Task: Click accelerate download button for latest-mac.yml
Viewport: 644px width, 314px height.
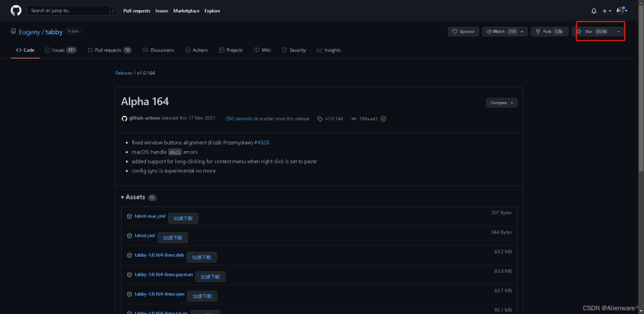Action: coord(183,218)
